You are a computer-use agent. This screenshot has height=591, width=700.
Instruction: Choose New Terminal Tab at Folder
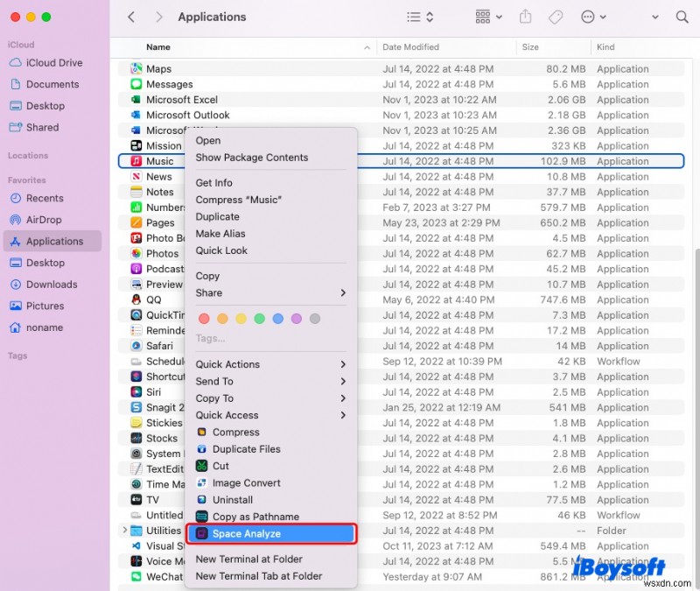[x=270, y=576]
